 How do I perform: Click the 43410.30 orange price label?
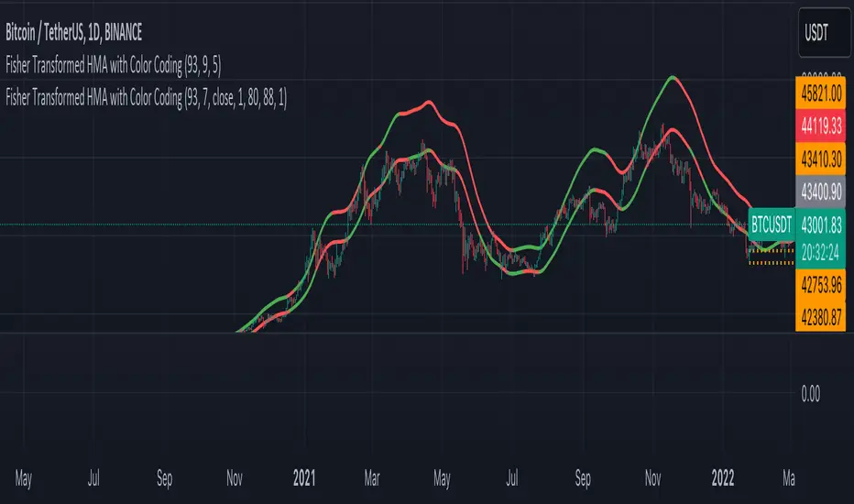[x=821, y=159]
